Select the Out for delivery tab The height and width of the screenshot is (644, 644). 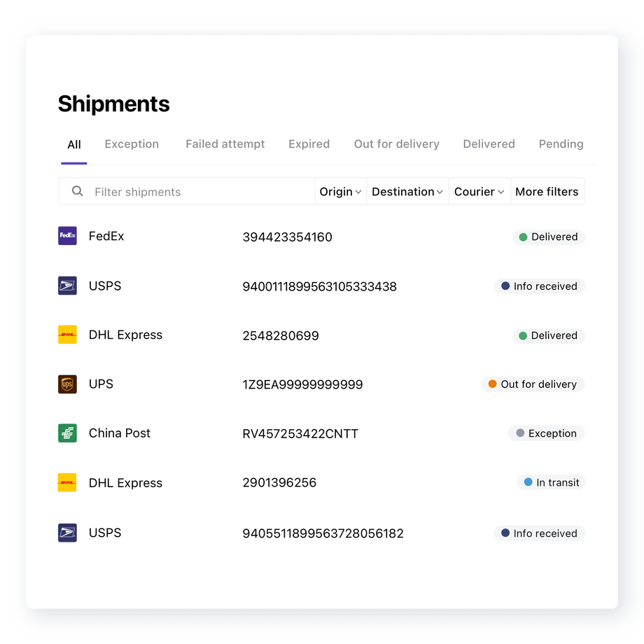(x=396, y=144)
